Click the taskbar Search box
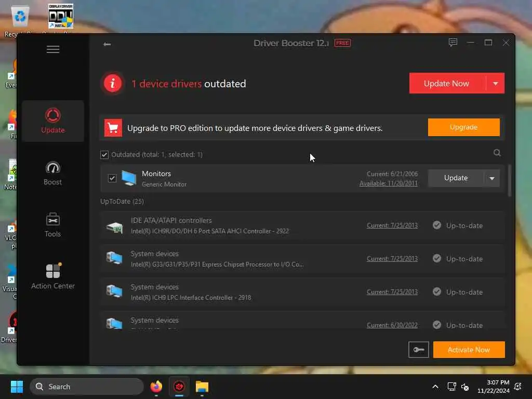 tap(87, 387)
